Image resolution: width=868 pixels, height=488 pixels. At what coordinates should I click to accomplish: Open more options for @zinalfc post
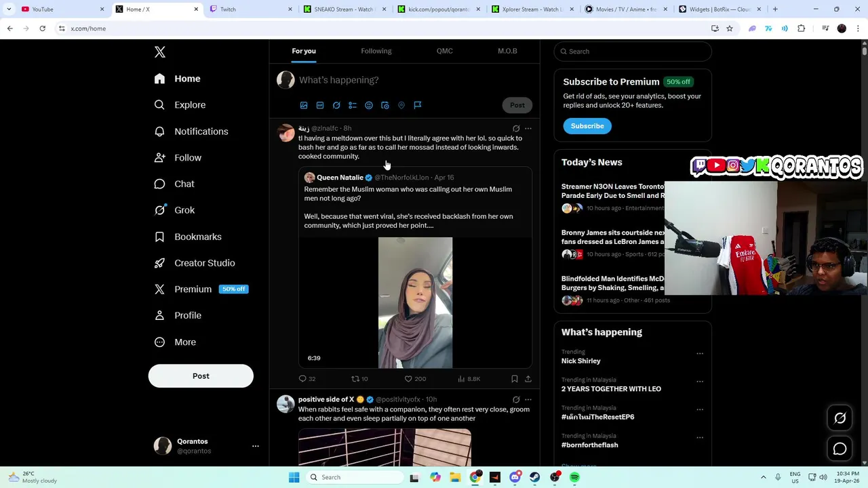[528, 128]
